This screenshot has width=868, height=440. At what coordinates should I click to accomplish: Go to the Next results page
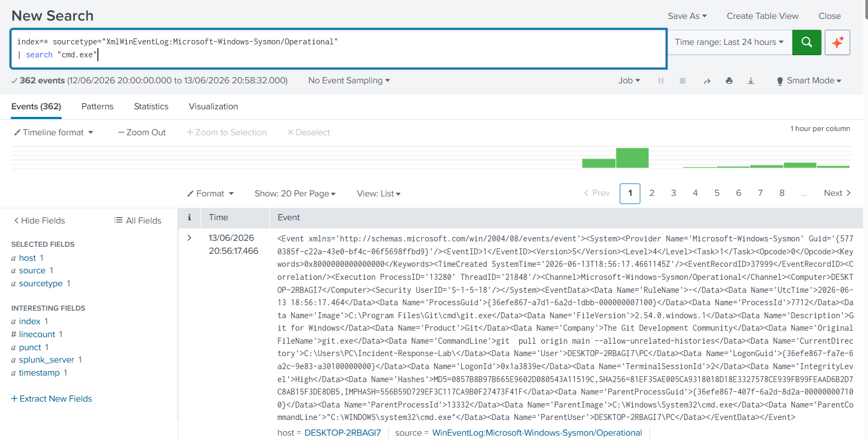click(837, 193)
